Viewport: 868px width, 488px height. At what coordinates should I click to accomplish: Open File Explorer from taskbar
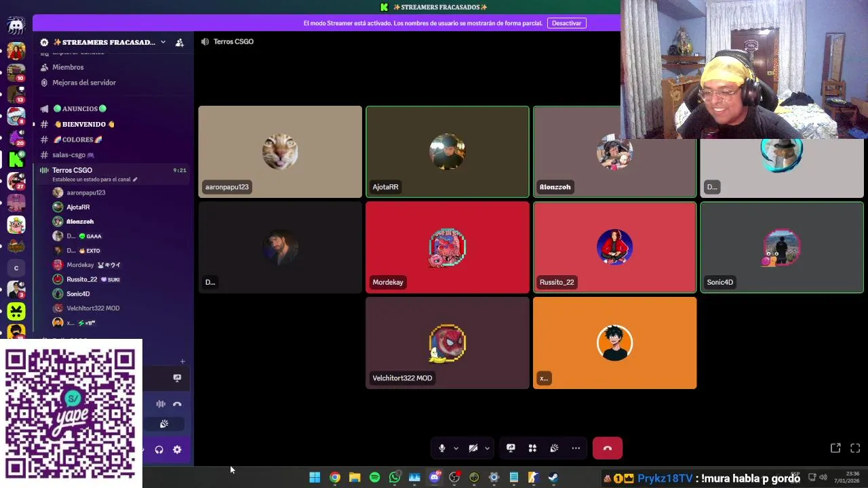coord(355,477)
